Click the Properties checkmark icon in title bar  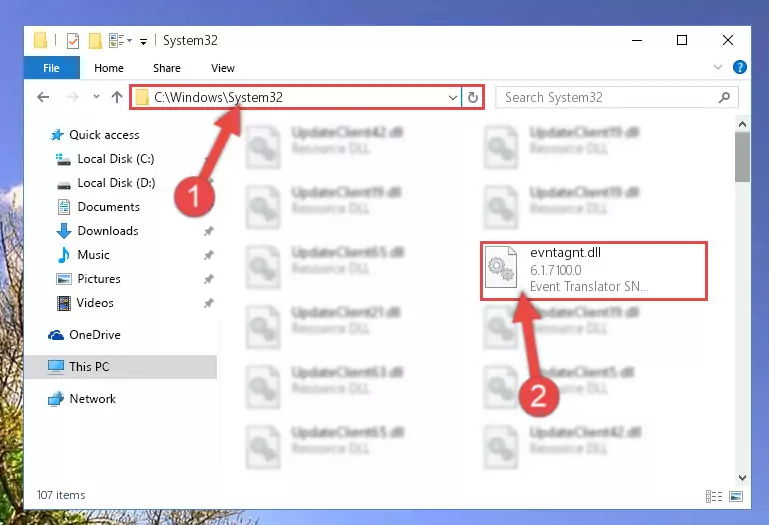73,40
